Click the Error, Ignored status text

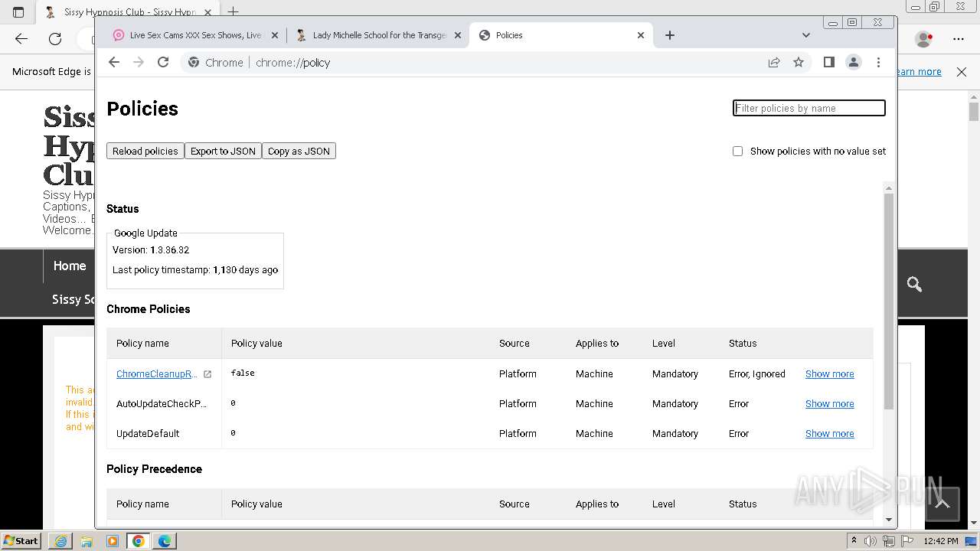(x=757, y=374)
